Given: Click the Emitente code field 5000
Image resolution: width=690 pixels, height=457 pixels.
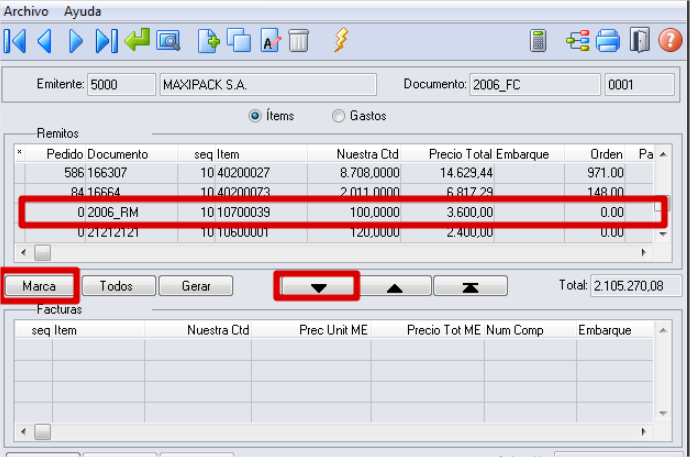Looking at the screenshot, I should pyautogui.click(x=121, y=84).
